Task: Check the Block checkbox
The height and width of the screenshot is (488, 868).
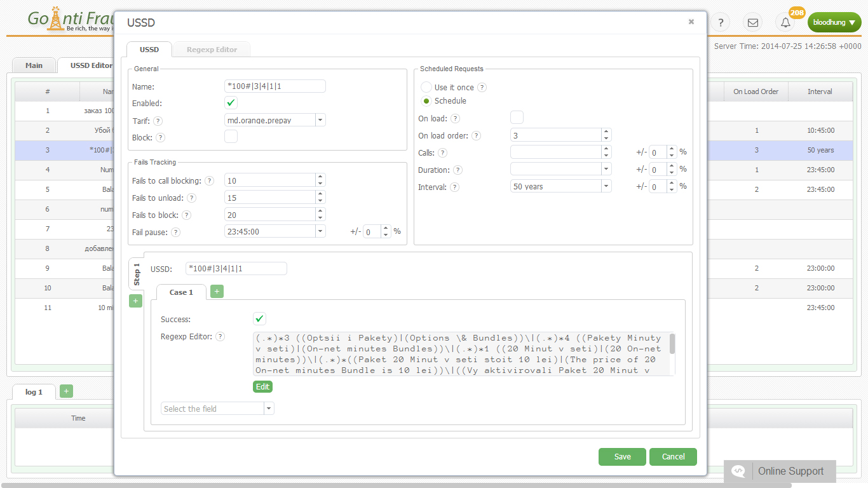Action: point(231,137)
